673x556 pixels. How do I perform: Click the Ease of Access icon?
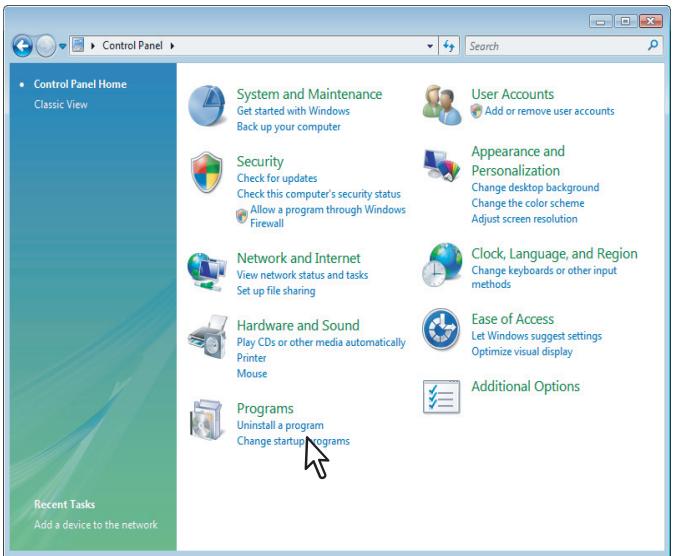click(441, 329)
